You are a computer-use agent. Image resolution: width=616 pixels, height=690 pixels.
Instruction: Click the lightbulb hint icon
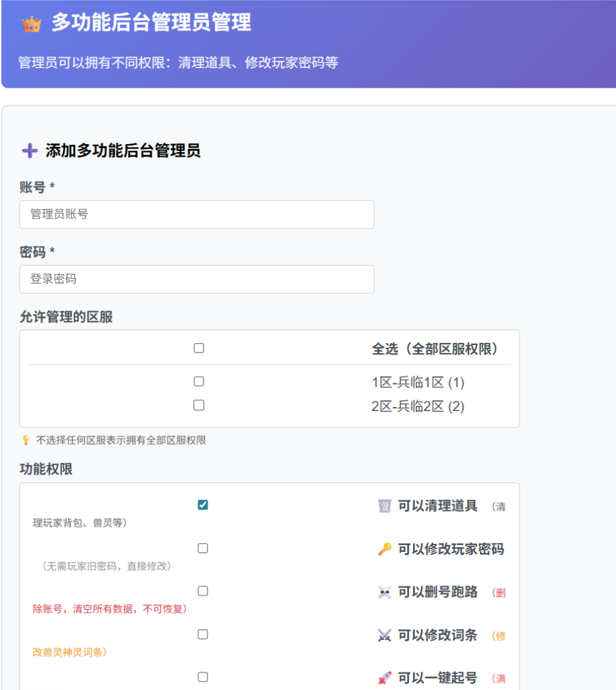coord(26,440)
